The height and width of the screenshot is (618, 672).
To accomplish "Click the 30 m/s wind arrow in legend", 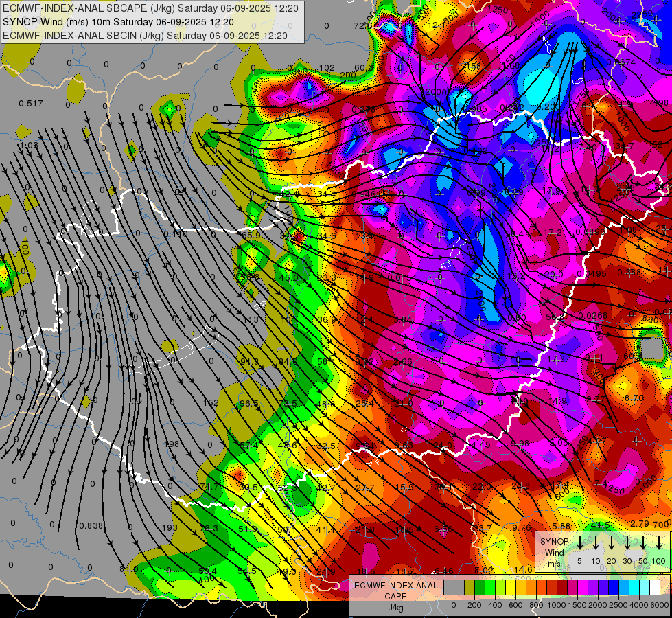I will tap(627, 542).
